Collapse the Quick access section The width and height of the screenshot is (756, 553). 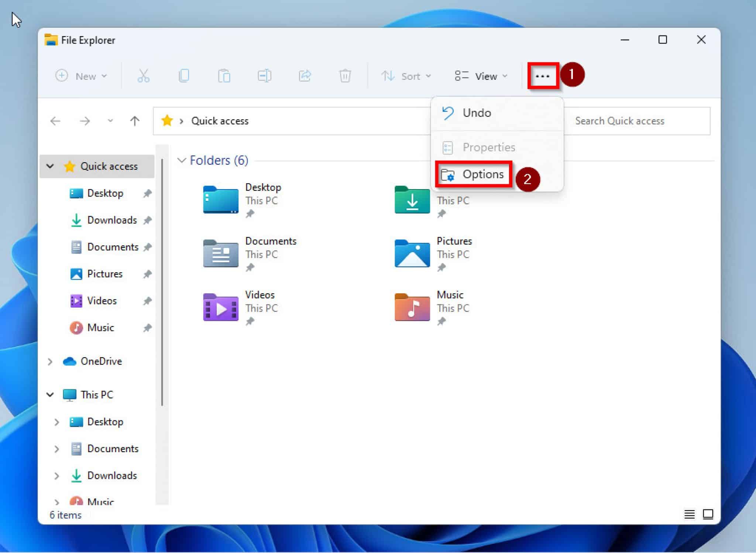click(x=50, y=166)
